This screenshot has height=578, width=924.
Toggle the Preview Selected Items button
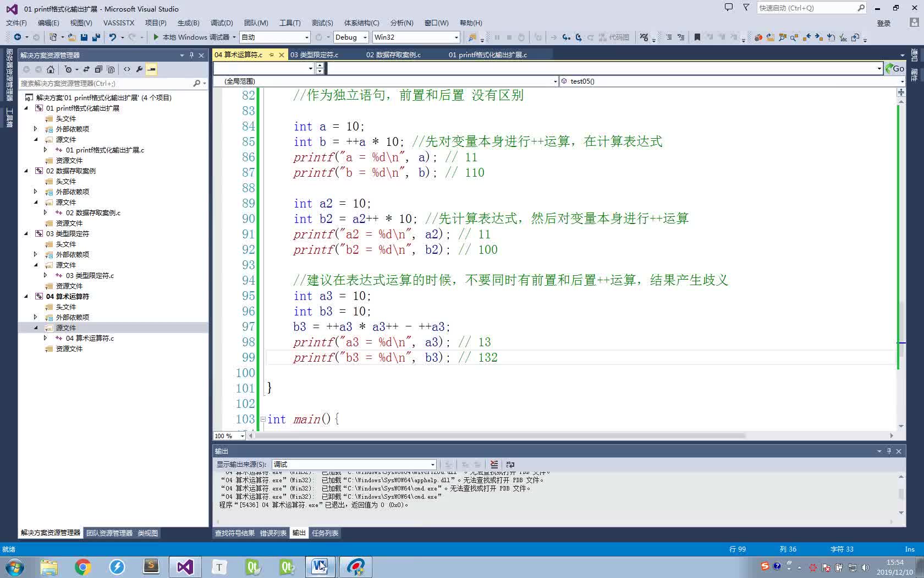pos(151,69)
